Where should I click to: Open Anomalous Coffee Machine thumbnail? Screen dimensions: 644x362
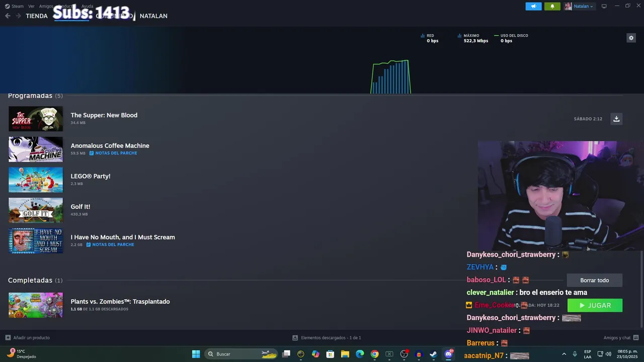[36, 149]
